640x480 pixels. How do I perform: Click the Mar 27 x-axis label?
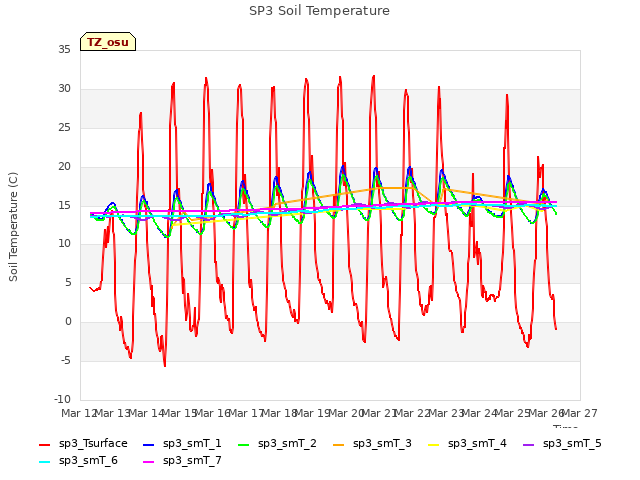[x=580, y=413]
